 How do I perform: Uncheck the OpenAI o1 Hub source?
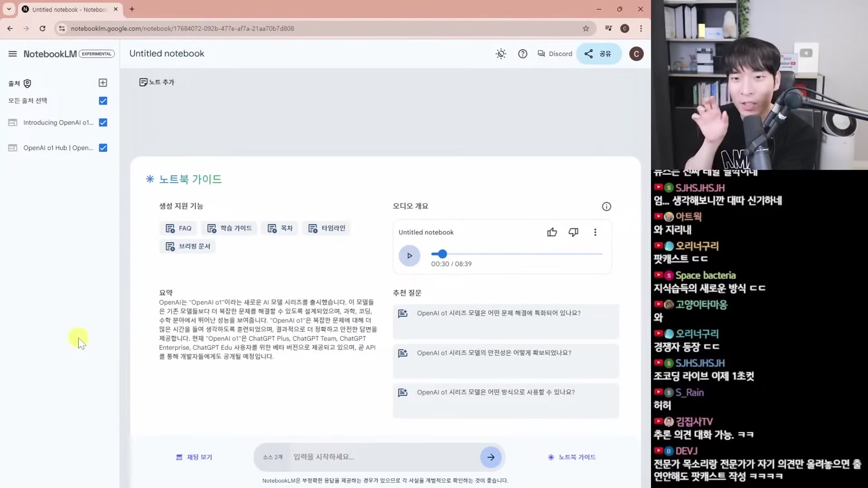point(103,148)
